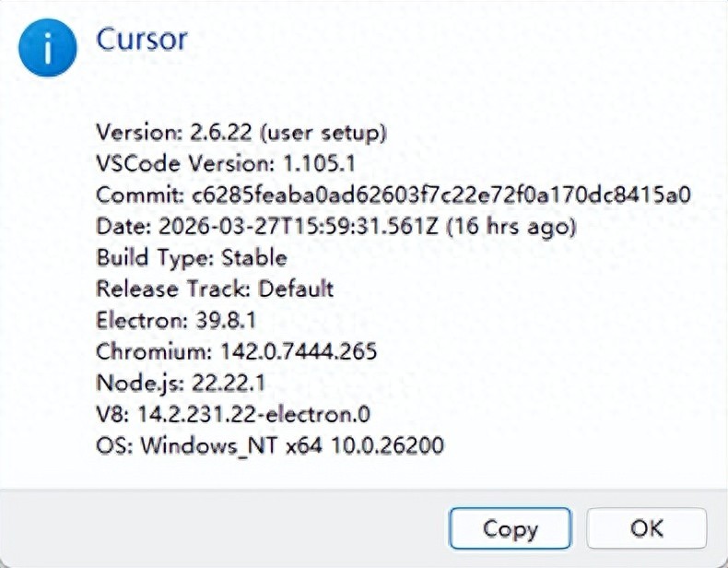This screenshot has width=728, height=568.
Task: Click the Chromium 142.0.7444.265 line
Action: coord(236,351)
